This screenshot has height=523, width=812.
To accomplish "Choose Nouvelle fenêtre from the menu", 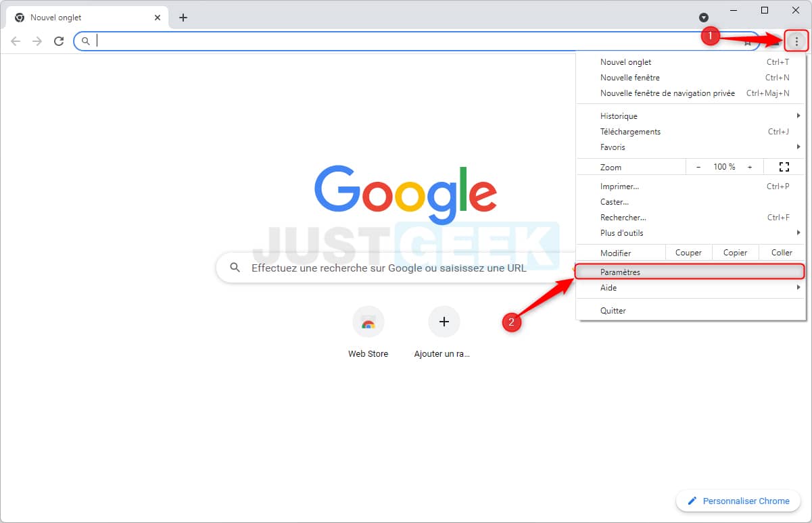I will point(691,78).
